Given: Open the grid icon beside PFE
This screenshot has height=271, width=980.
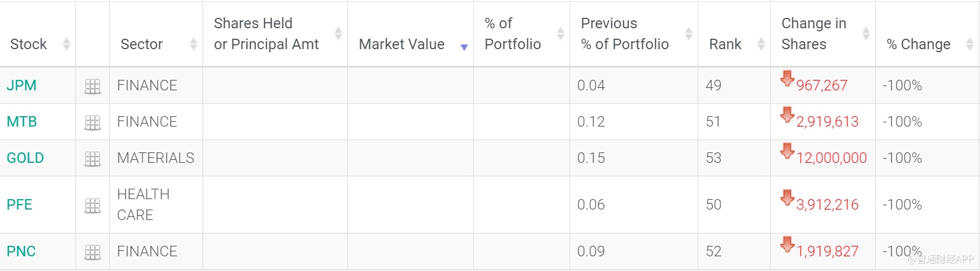Looking at the screenshot, I should [93, 206].
